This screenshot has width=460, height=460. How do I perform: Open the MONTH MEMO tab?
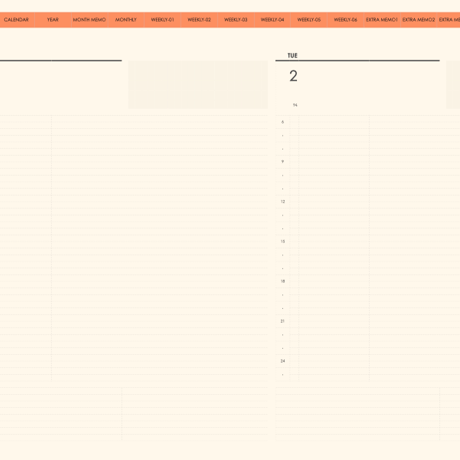coord(89,20)
